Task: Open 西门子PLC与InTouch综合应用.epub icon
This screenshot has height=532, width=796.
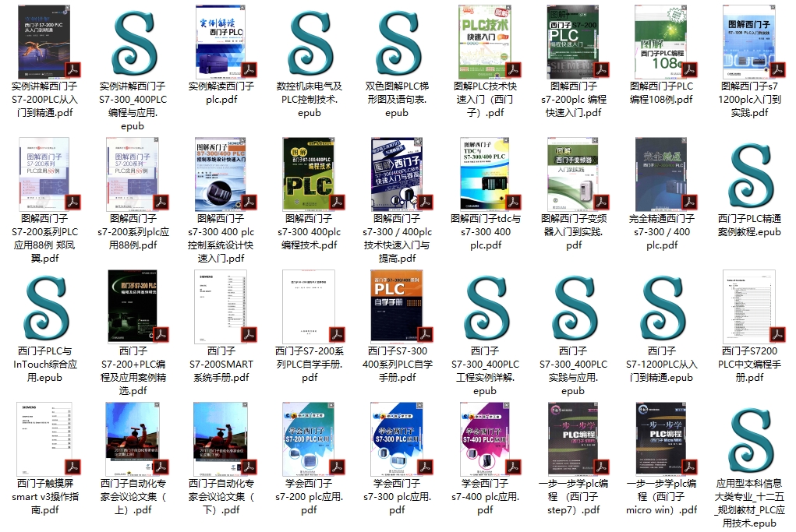Action: pos(44,307)
